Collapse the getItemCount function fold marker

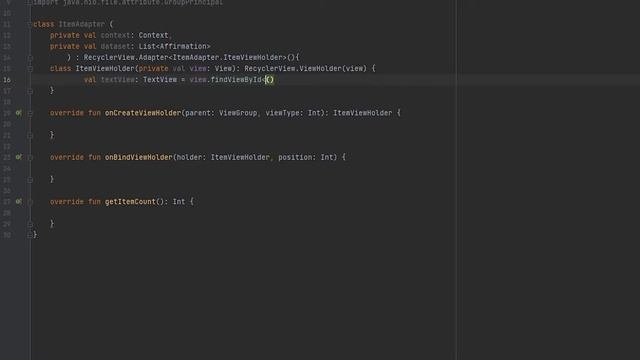pos(30,202)
